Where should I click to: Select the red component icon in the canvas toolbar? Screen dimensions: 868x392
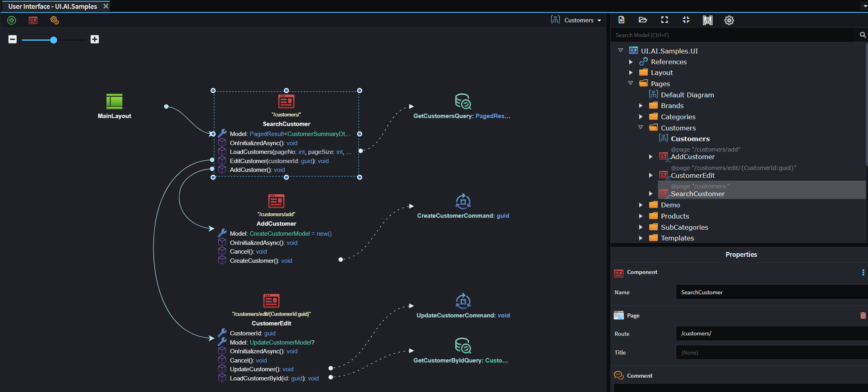pos(33,20)
